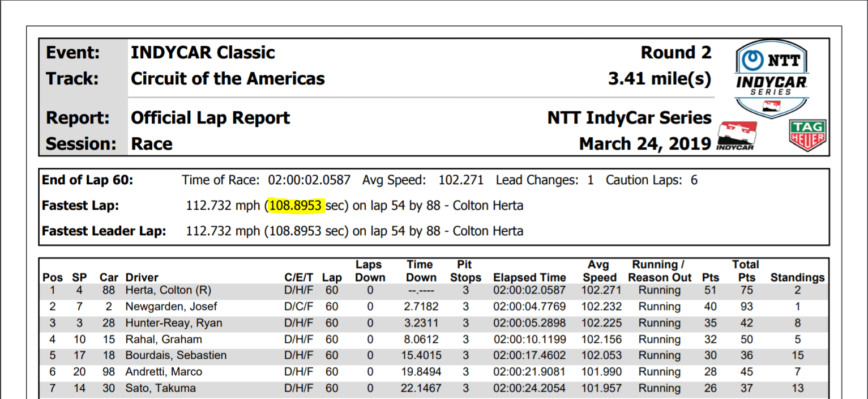This screenshot has width=868, height=399.
Task: Select the track name "Circuit of the Americas"
Action: 228,79
